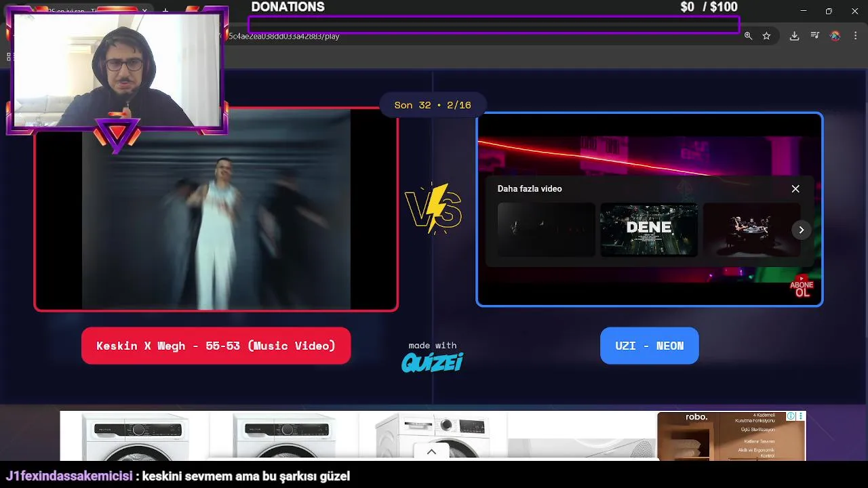Bookmark this page with the star icon
Image resolution: width=868 pixels, height=488 pixels.
coord(766,36)
